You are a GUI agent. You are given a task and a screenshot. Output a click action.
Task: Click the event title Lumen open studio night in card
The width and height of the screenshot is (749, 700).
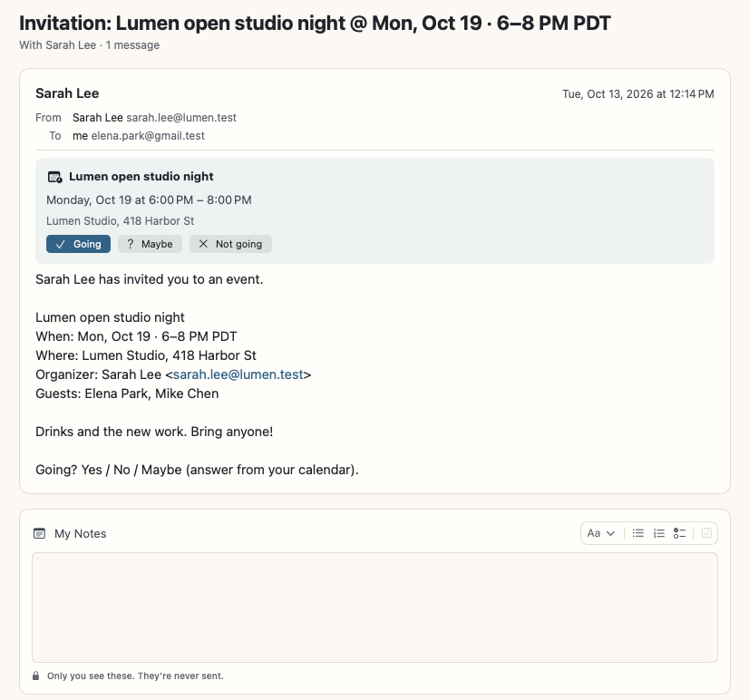tap(141, 177)
